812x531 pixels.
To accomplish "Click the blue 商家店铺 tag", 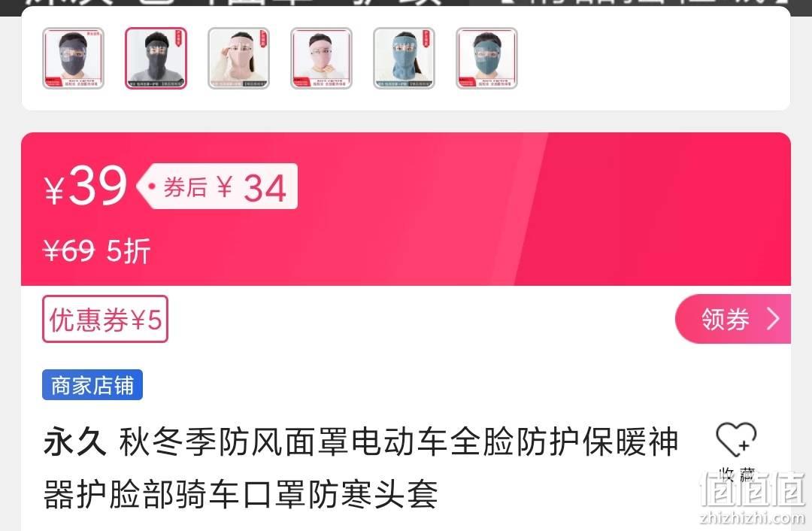I will (92, 385).
